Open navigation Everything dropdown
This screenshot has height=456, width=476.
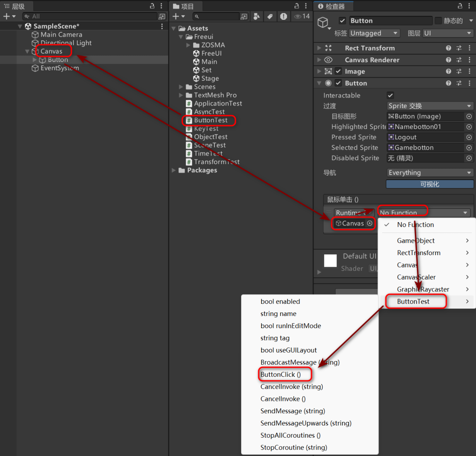click(430, 173)
